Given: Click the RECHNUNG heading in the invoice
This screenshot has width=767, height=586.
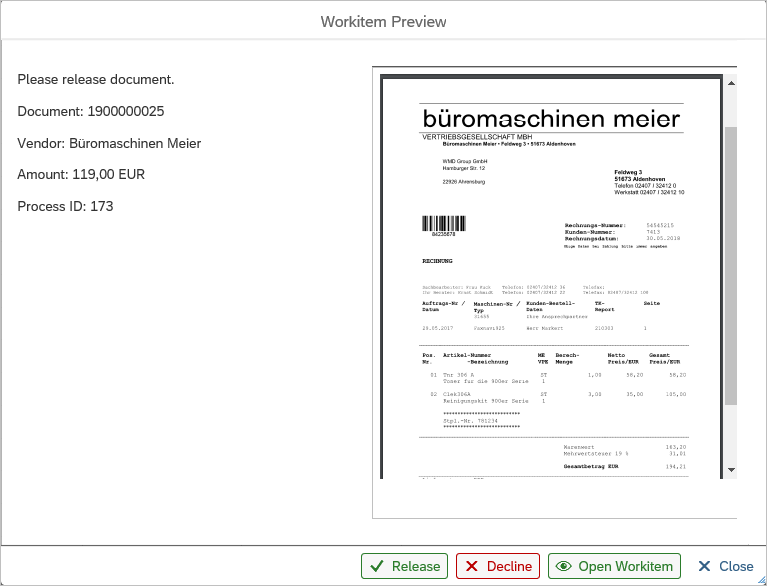Looking at the screenshot, I should coord(437,261).
